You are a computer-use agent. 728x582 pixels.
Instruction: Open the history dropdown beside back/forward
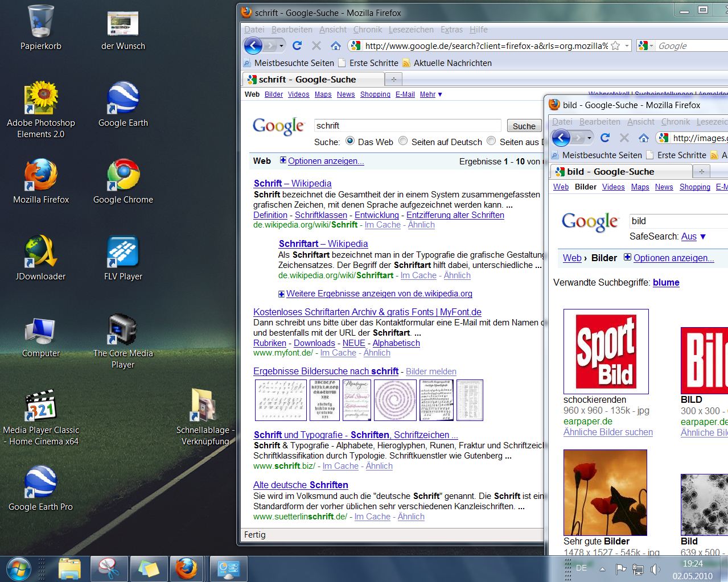click(281, 46)
